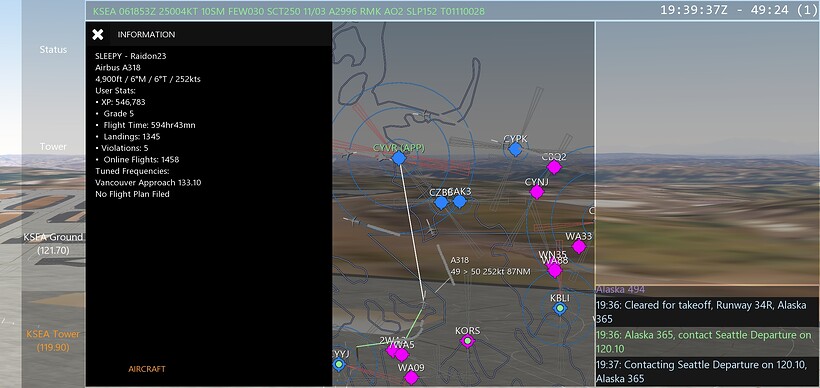This screenshot has width=820, height=388.
Task: Click the No Flight Plan Filed text
Action: coord(132,194)
